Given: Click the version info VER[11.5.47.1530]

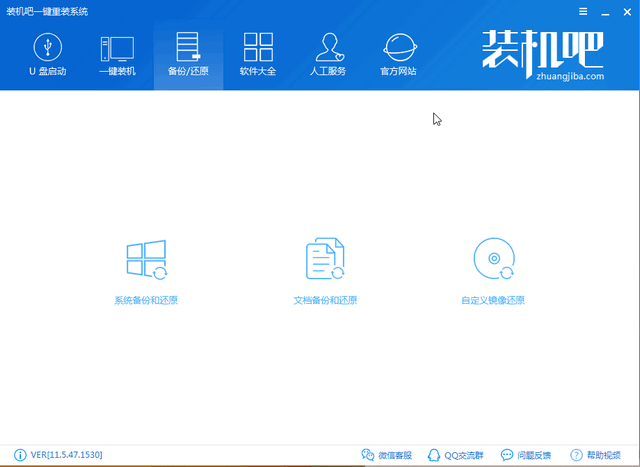Looking at the screenshot, I should tap(58, 455).
